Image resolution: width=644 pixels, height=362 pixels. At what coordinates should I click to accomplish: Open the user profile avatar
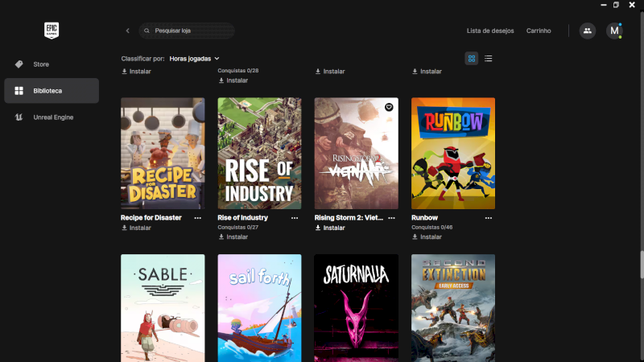click(x=614, y=31)
